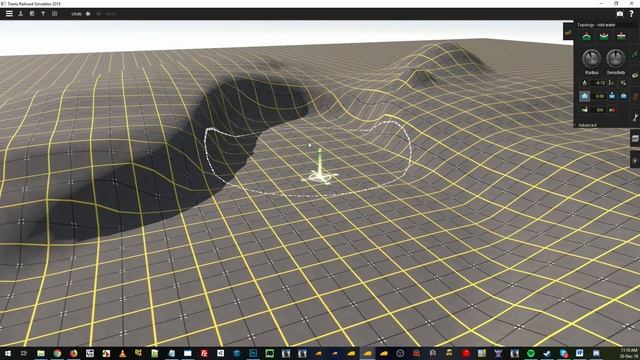Select the highlighted add water tool
640x360 pixels.
click(584, 96)
